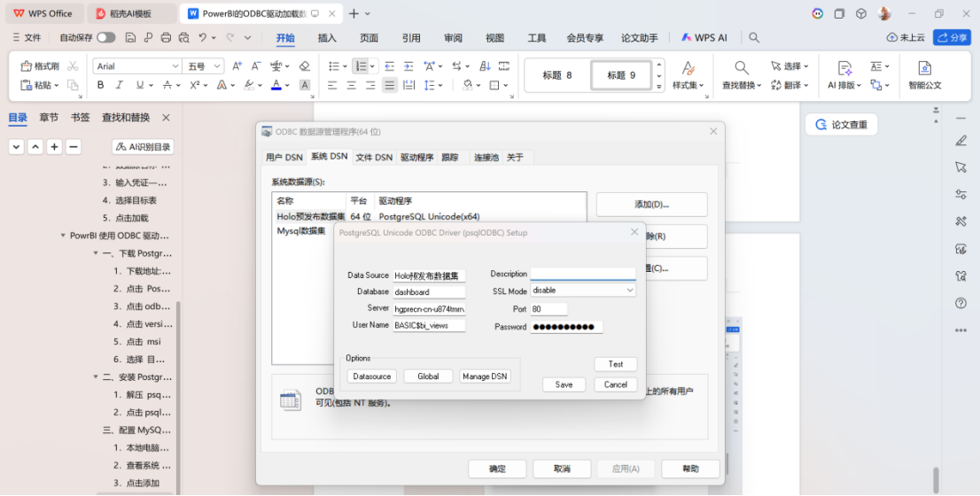The height and width of the screenshot is (496, 980).
Task: Click the Print icon in quick access bar
Action: coord(166,37)
